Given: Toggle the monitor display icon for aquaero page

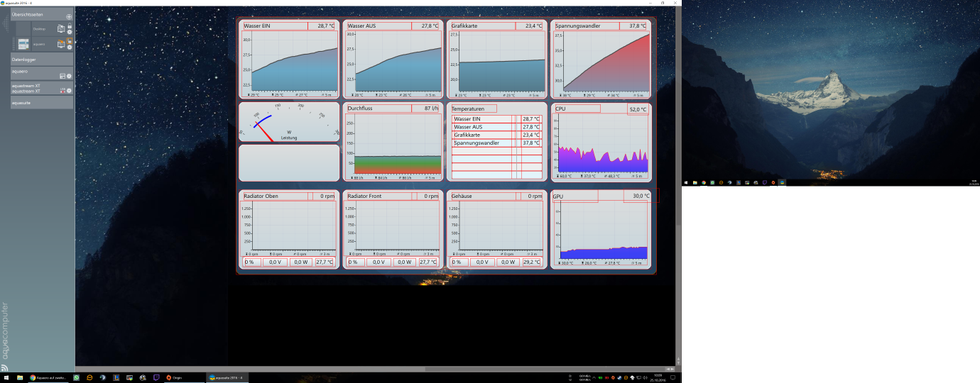Looking at the screenshot, I should [61, 44].
